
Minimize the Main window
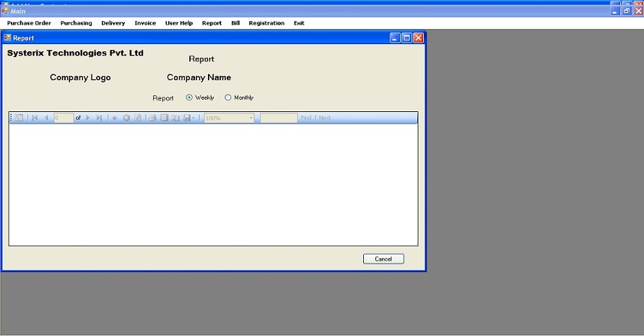coord(615,11)
